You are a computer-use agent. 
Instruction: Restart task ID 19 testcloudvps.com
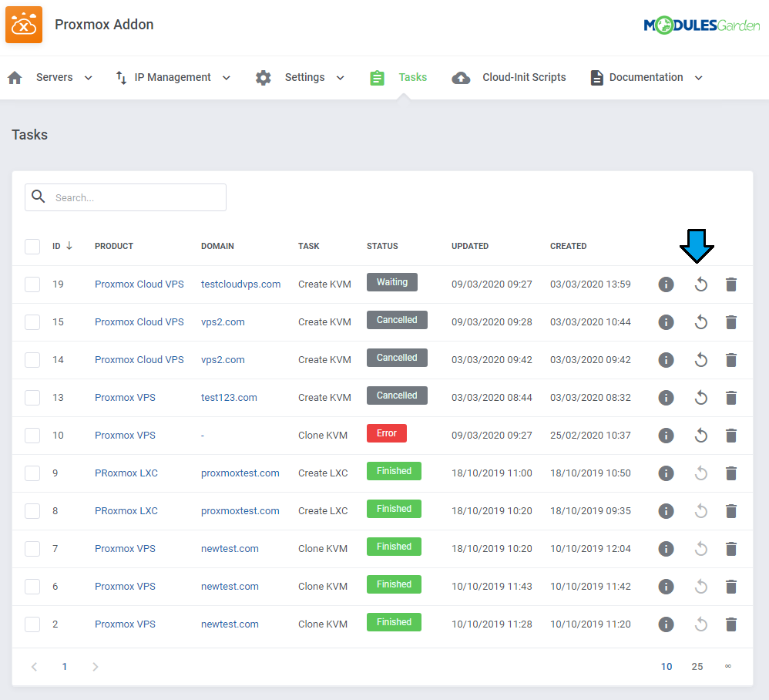[x=701, y=284]
